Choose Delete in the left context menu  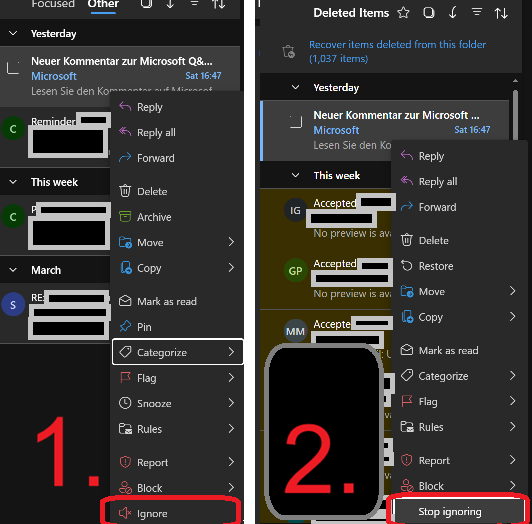[177, 191]
